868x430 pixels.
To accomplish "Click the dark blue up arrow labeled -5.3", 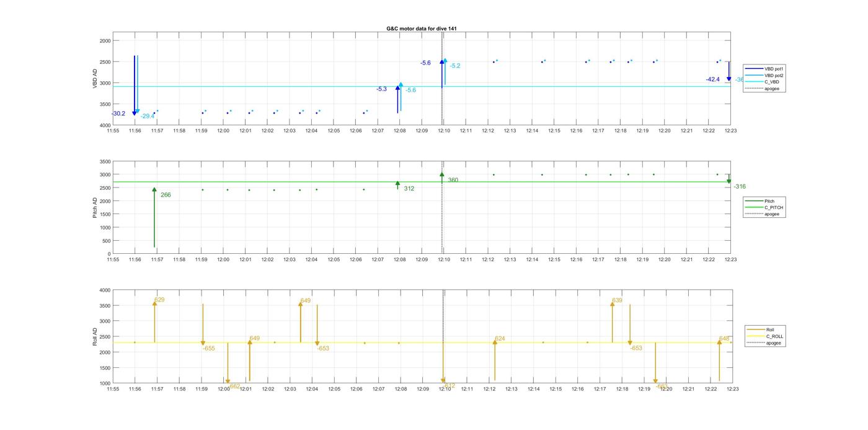I will pos(398,99).
